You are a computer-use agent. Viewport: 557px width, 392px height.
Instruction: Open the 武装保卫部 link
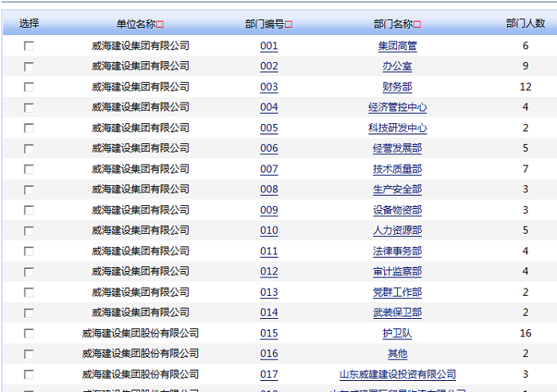[x=398, y=312]
